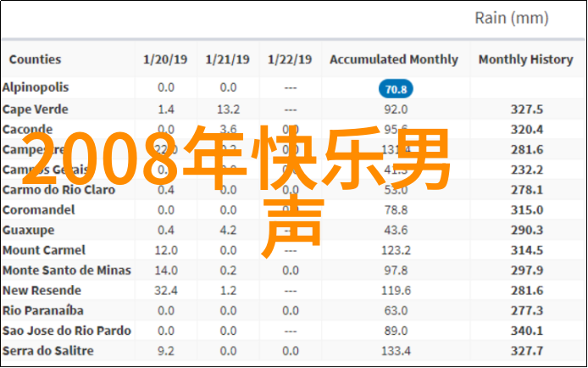
Task: Click the 0.2 value in Monte Santo de Minas row
Action: [228, 270]
